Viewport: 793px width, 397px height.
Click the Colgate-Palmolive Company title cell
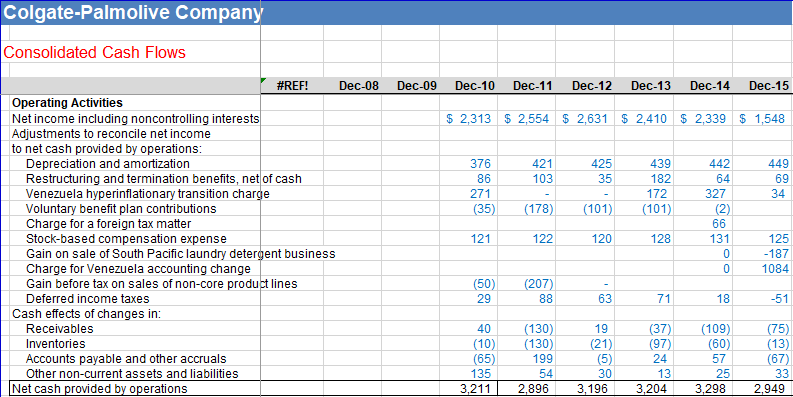[x=131, y=13]
